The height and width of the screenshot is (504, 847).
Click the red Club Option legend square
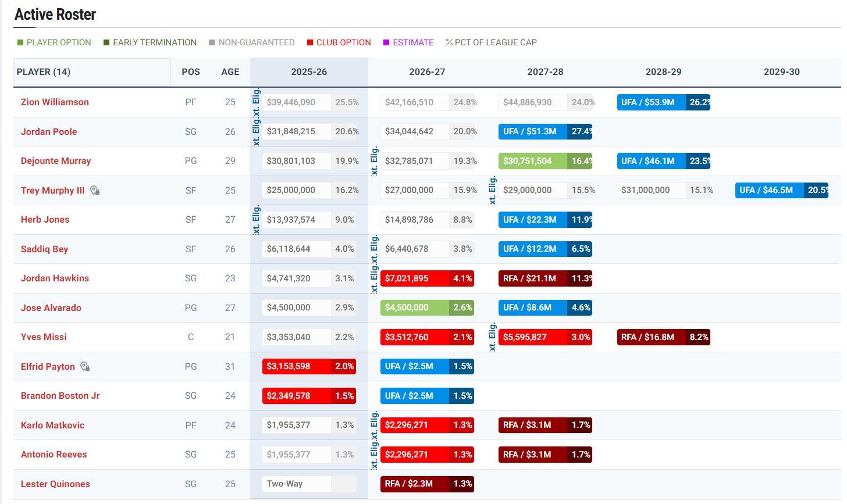coord(310,42)
